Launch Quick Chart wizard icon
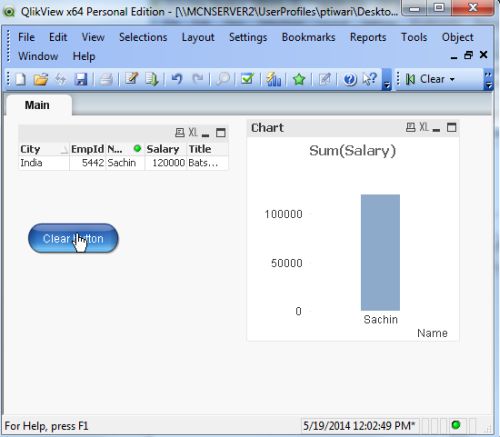 [x=273, y=79]
